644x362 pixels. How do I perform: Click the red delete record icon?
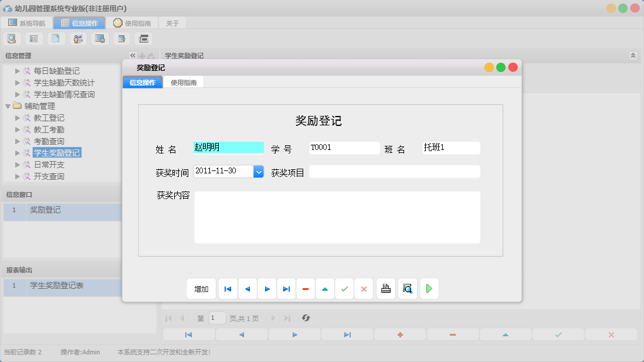click(x=305, y=288)
